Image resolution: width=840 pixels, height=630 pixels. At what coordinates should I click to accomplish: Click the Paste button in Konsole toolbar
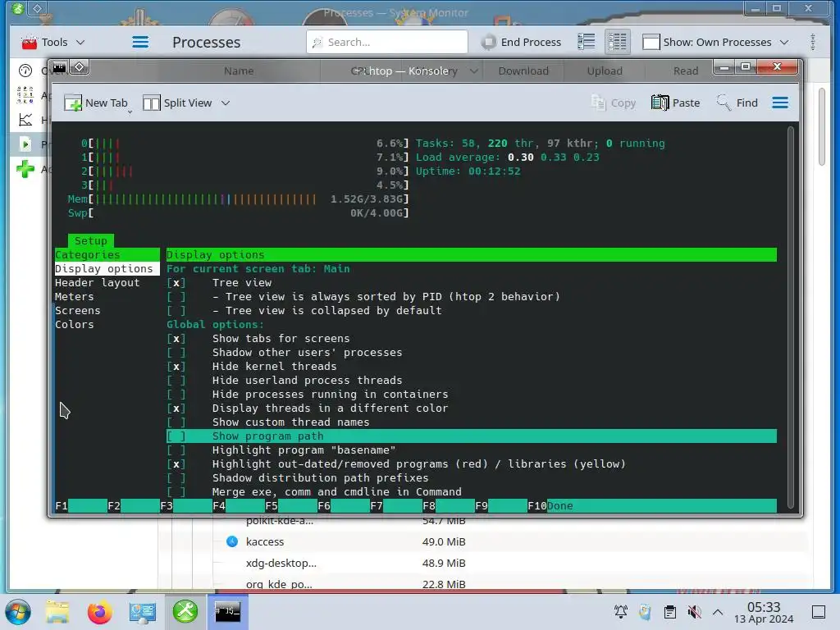[676, 103]
